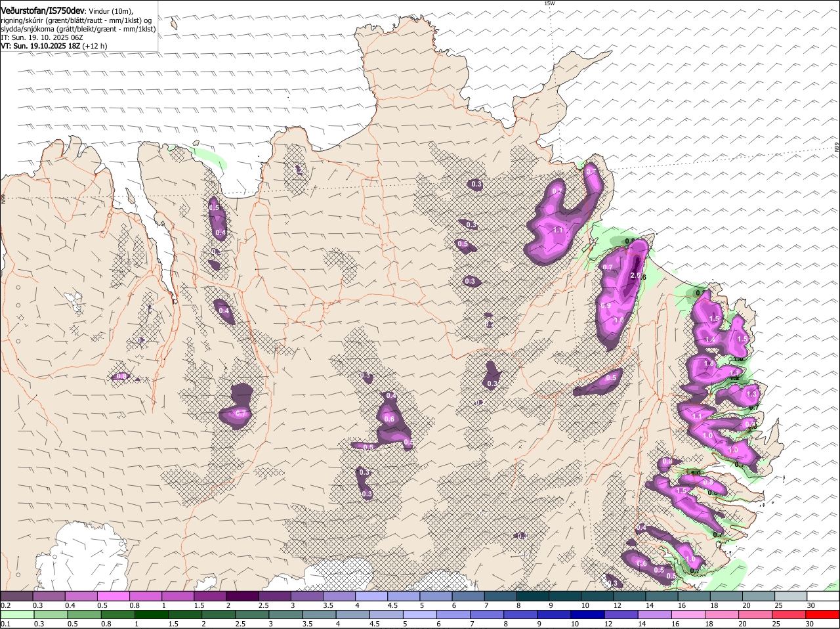Screen dimensions: 840x629
Task: Click the 0.2 label on top legend row
Action: click(x=5, y=605)
